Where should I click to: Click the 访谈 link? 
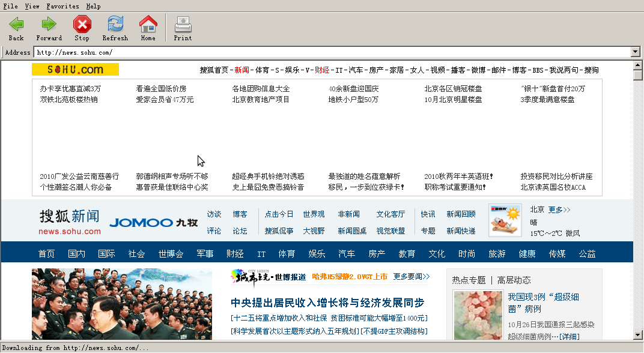coord(214,214)
